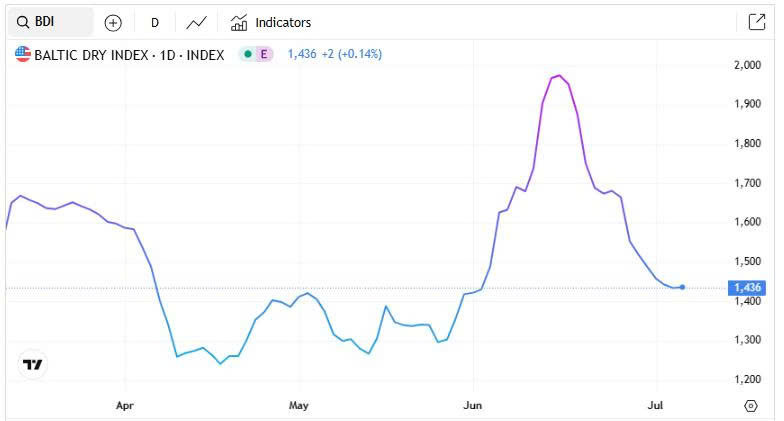Open the Indicators menu
Viewport: 784px width, 421px height.
(x=271, y=22)
